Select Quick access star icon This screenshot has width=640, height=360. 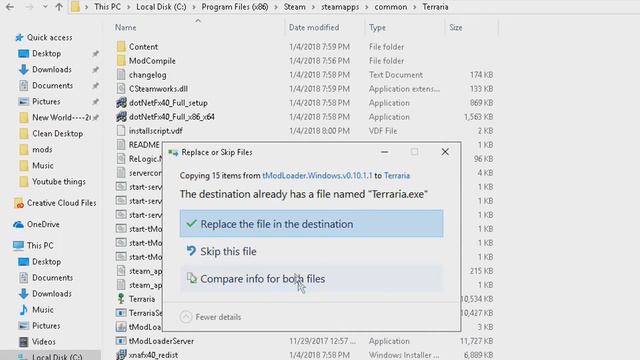(19, 38)
